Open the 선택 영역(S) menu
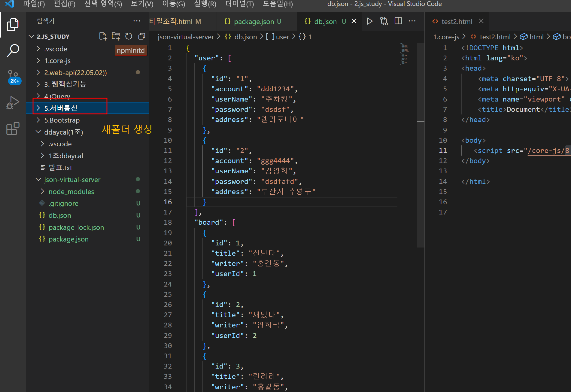 [103, 4]
